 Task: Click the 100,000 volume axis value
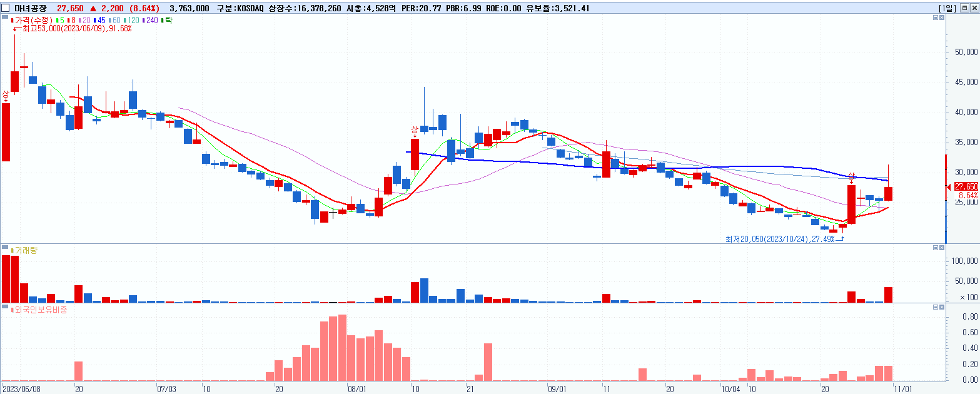[964, 261]
